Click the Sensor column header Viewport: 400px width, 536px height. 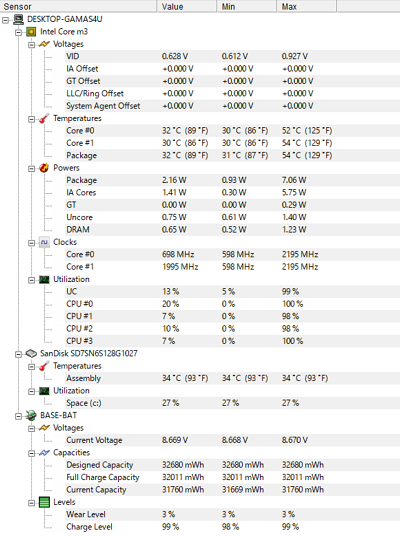[78, 6]
